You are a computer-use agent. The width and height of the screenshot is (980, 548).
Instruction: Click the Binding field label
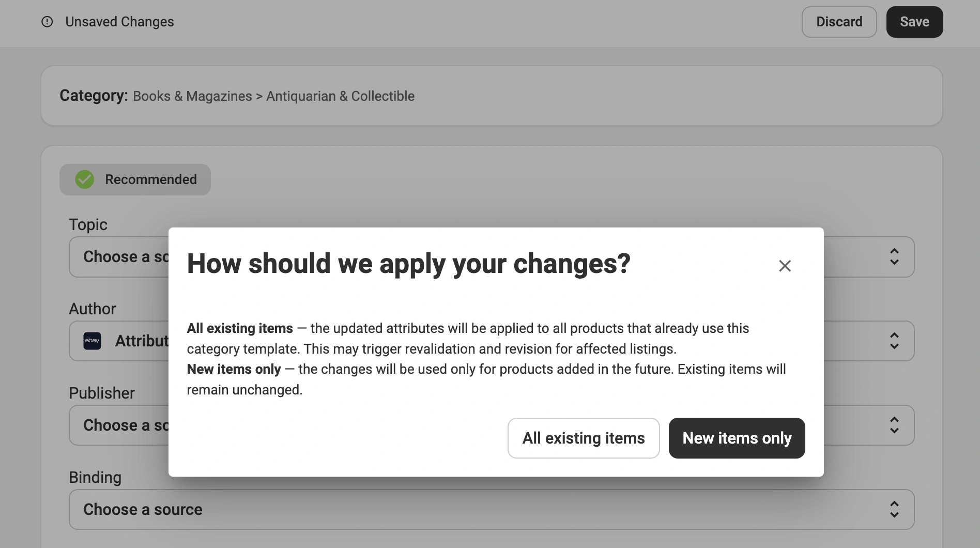95,477
